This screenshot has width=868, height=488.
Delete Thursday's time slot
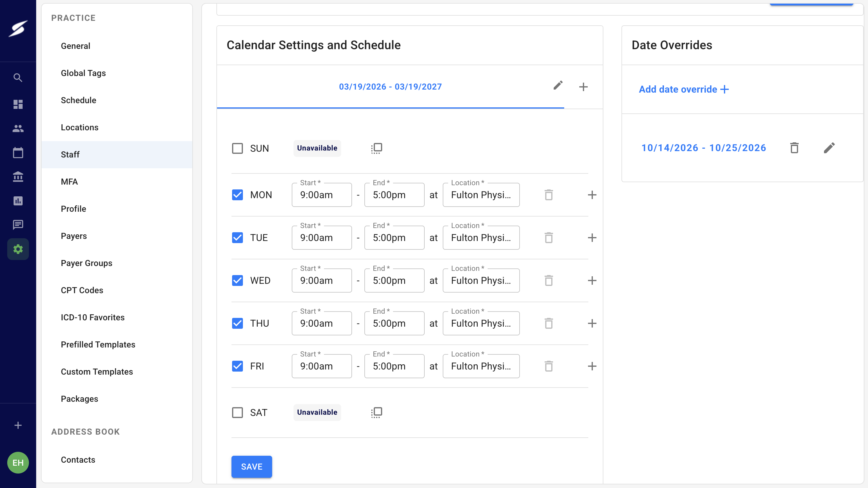click(x=549, y=323)
